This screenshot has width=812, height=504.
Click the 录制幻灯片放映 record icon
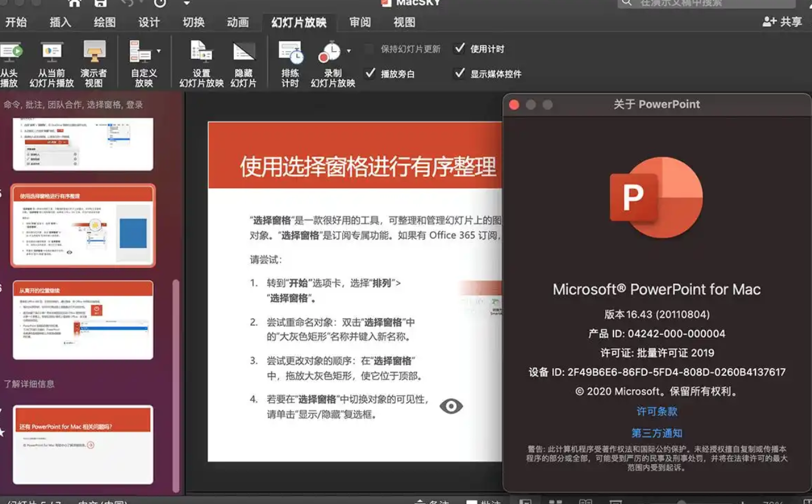point(329,52)
